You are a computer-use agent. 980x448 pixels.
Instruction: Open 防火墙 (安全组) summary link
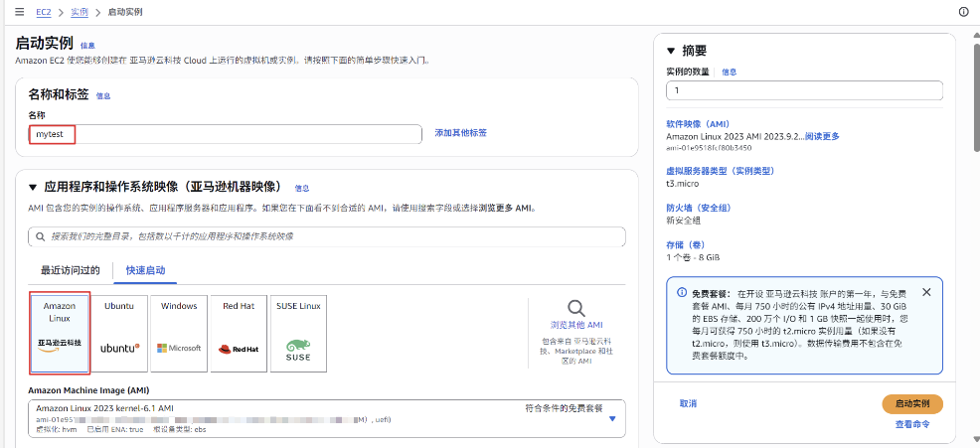(698, 208)
